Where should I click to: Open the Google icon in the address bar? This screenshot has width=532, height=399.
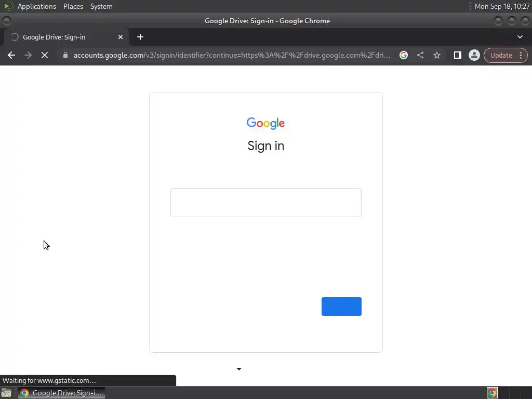click(403, 55)
